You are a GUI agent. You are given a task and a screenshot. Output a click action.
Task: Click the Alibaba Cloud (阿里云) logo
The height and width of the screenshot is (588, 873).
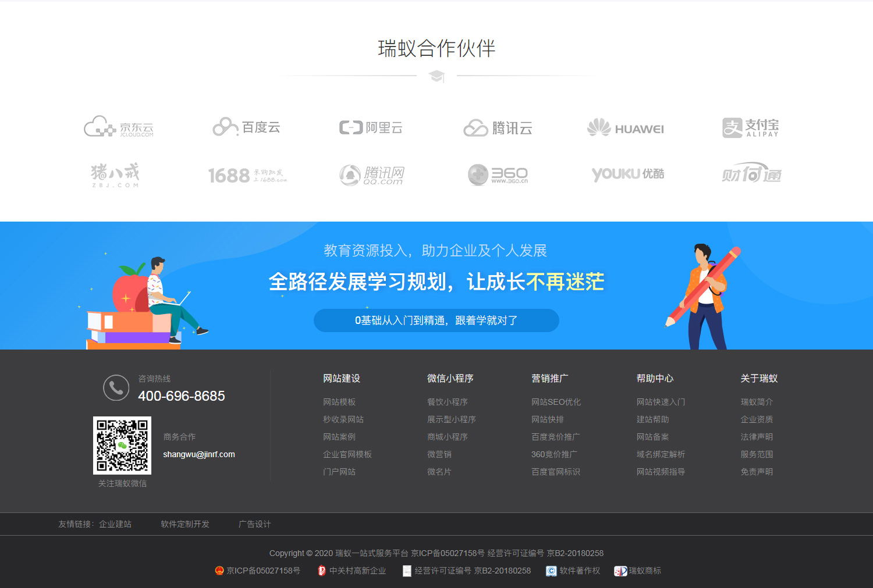pos(371,127)
